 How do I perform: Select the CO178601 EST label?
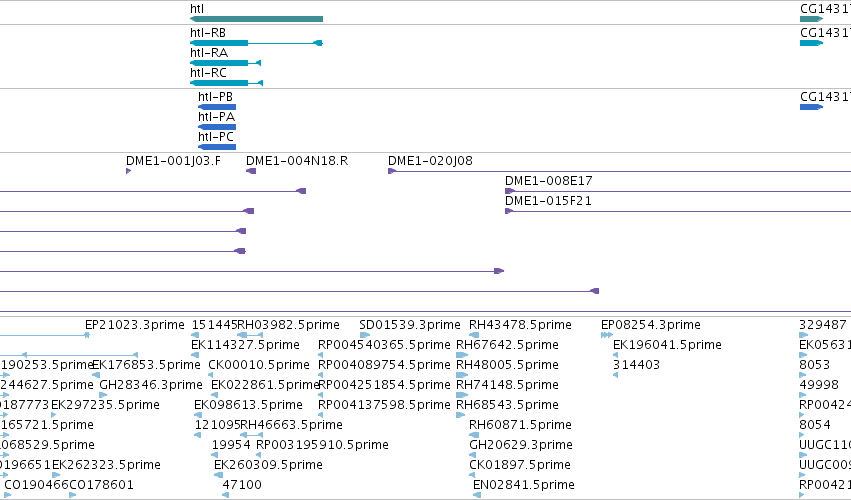(101, 485)
